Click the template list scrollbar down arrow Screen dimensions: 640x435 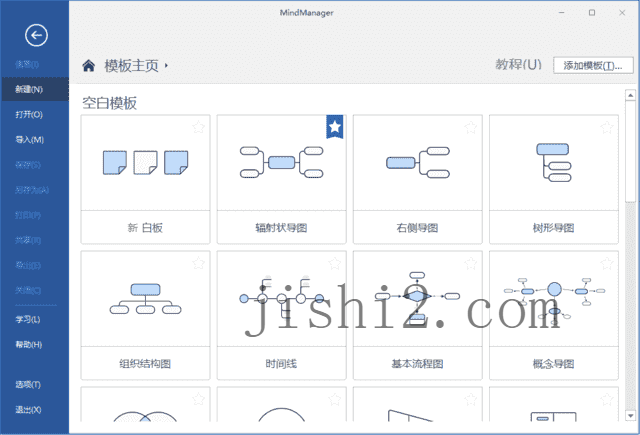pyautogui.click(x=631, y=416)
